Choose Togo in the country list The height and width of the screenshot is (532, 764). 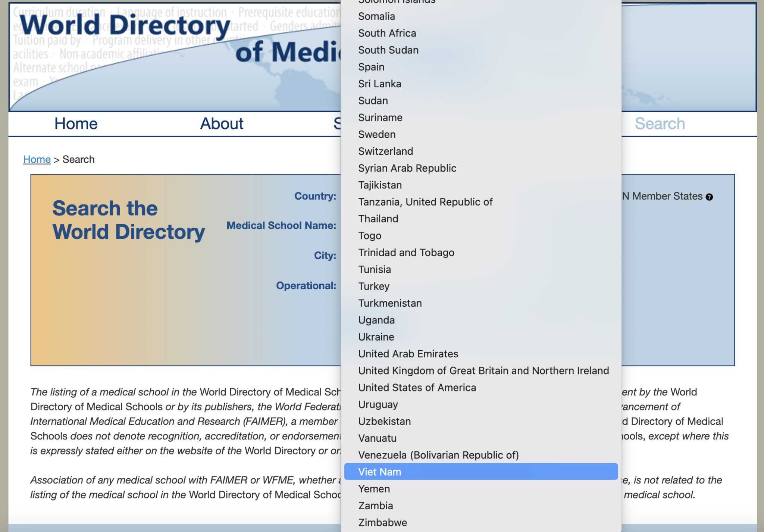point(481,236)
